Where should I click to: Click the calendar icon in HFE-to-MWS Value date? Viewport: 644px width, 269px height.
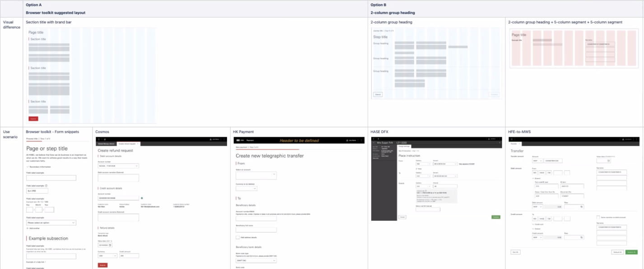[608, 160]
